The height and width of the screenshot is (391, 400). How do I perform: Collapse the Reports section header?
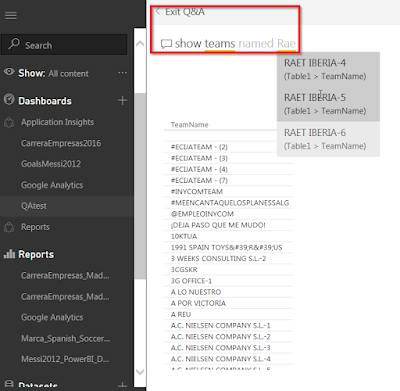(36, 254)
